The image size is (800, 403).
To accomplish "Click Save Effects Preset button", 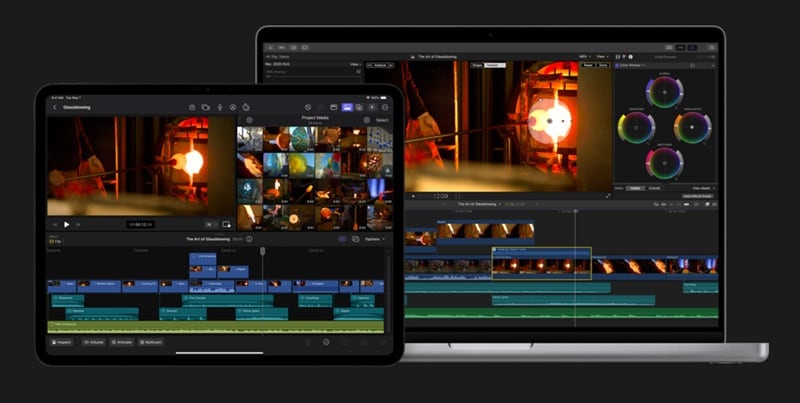I will 698,196.
